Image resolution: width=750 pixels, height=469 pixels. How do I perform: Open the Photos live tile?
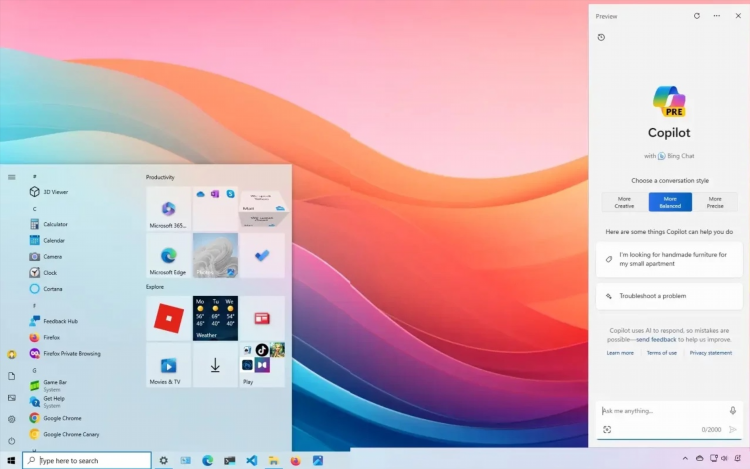point(215,256)
